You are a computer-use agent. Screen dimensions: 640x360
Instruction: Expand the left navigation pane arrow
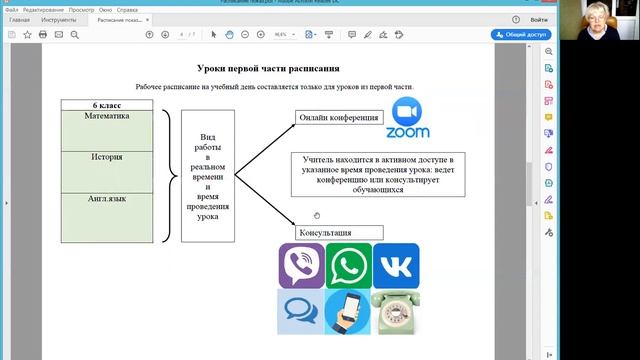pyautogui.click(x=6, y=203)
